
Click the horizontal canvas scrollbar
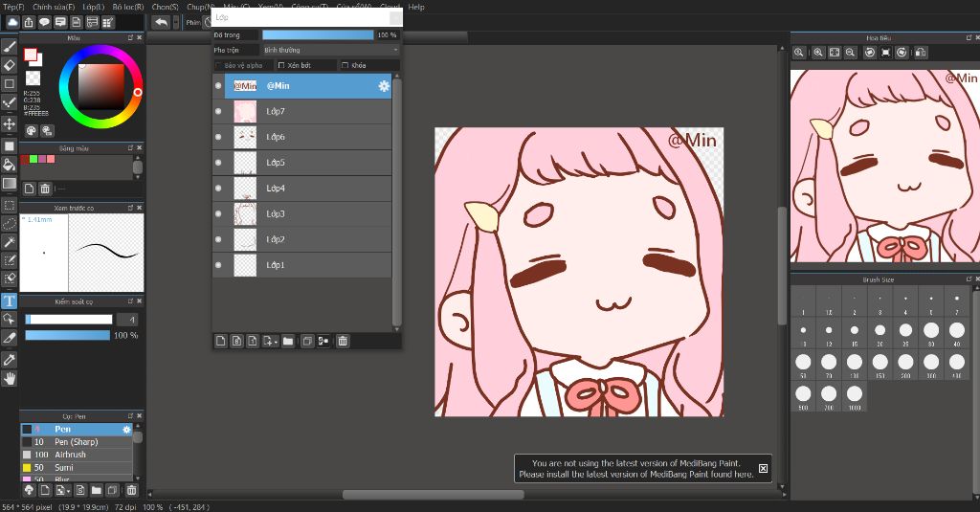[434, 495]
